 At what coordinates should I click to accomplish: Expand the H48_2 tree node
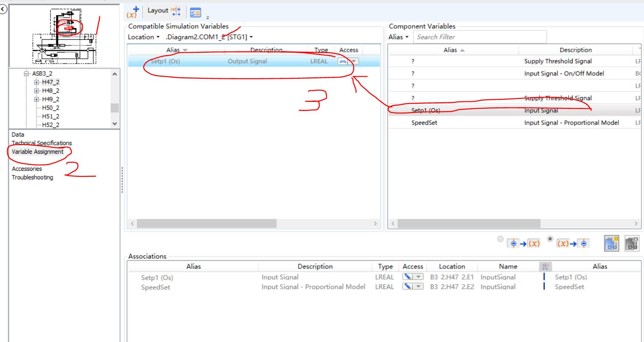[36, 90]
